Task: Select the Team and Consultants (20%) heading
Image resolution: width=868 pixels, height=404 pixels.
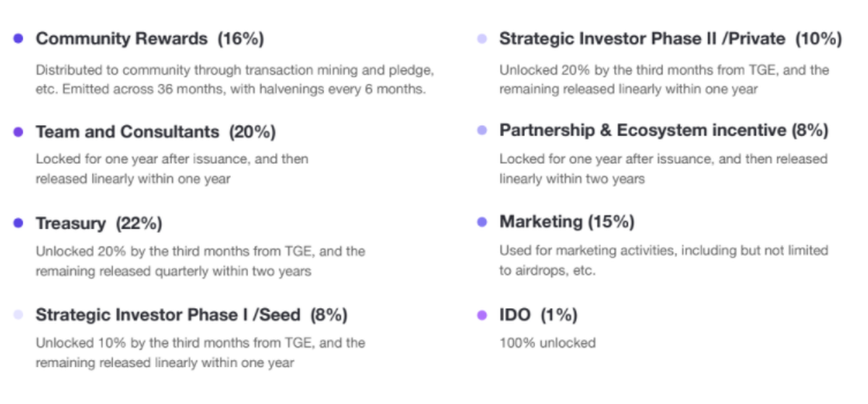Action: tap(156, 132)
